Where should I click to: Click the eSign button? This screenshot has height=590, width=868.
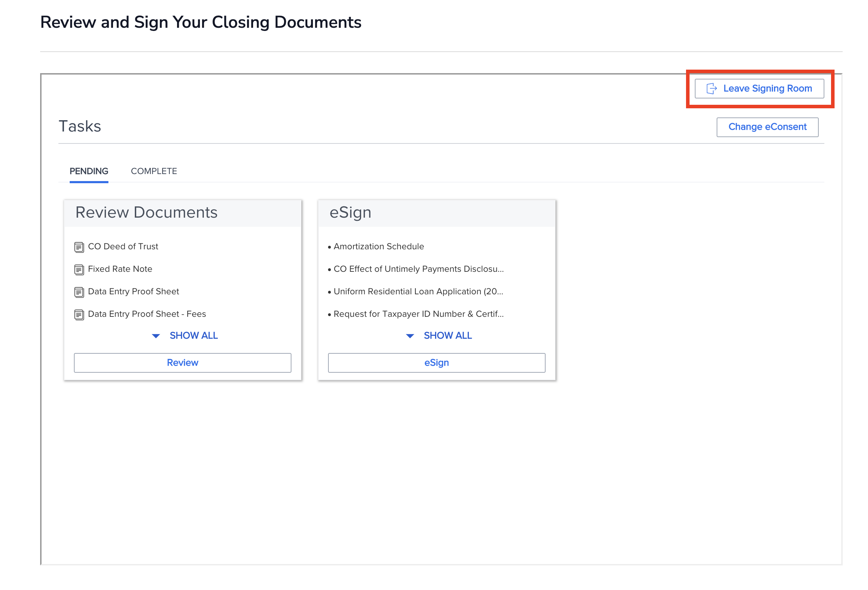pos(436,363)
